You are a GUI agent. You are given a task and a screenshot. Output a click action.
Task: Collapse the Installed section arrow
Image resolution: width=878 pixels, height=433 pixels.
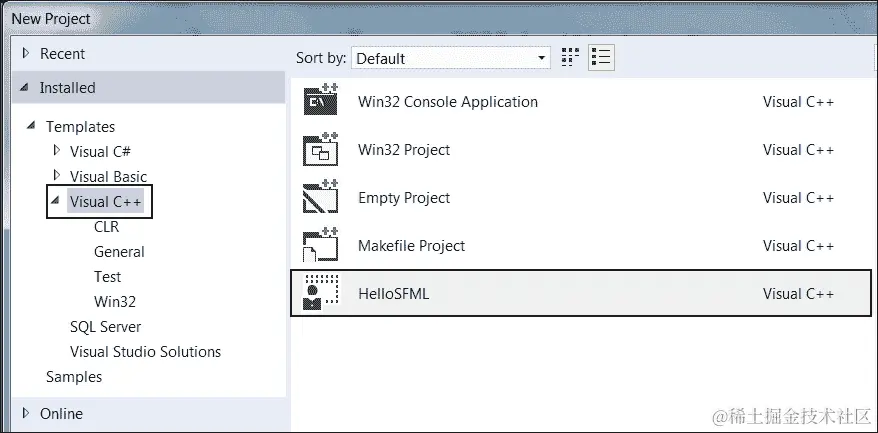[24, 87]
